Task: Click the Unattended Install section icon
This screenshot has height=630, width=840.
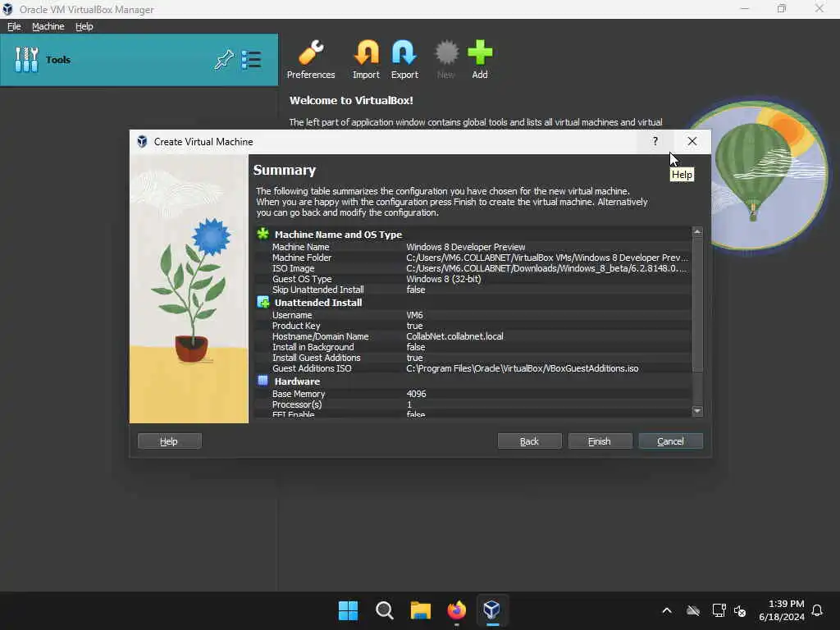Action: point(262,302)
